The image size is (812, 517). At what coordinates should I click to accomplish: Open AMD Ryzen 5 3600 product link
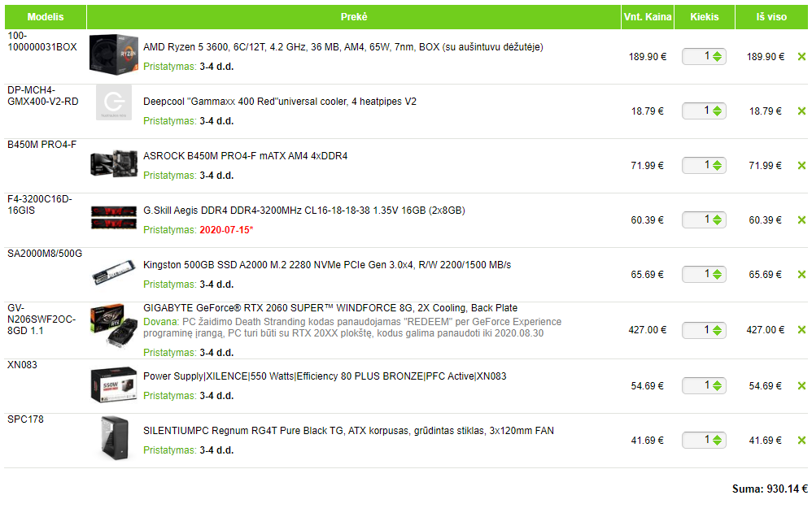tap(343, 47)
